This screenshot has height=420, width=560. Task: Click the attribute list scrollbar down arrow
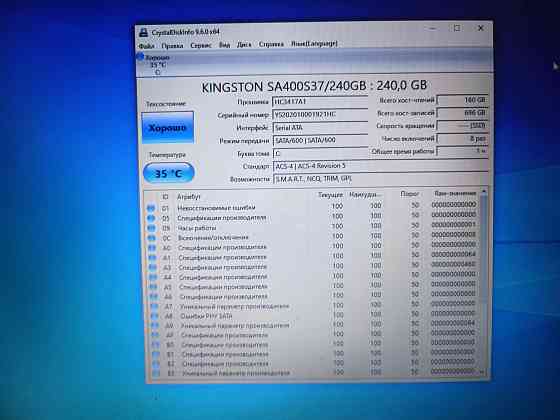coord(483,372)
